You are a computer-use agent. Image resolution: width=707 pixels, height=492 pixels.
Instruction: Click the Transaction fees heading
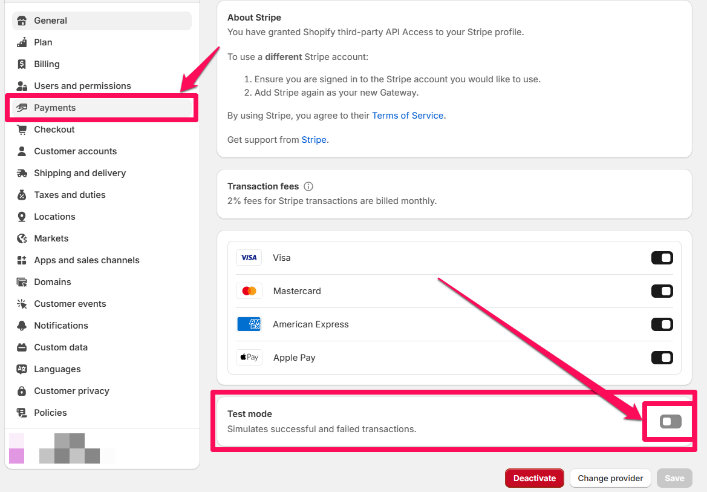pos(263,186)
